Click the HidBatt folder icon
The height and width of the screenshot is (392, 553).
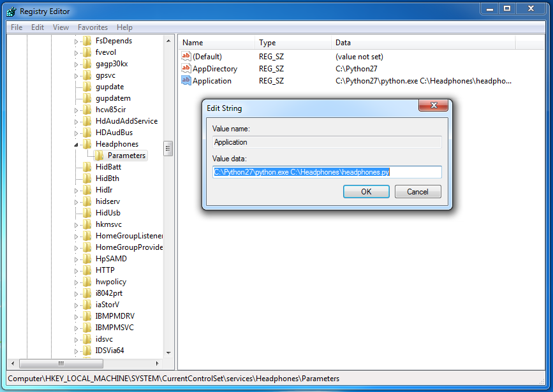(87, 167)
